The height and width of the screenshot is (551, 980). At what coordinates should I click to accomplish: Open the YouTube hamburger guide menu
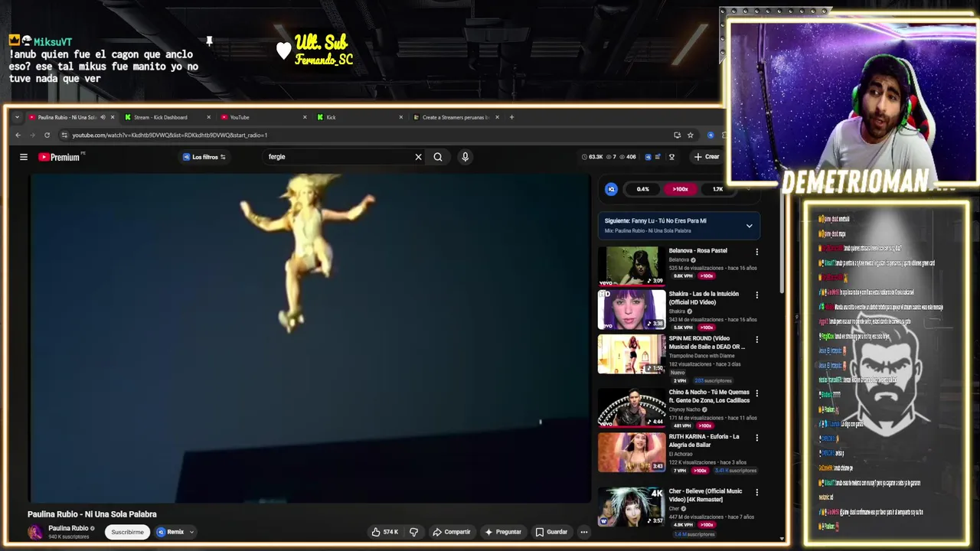24,157
